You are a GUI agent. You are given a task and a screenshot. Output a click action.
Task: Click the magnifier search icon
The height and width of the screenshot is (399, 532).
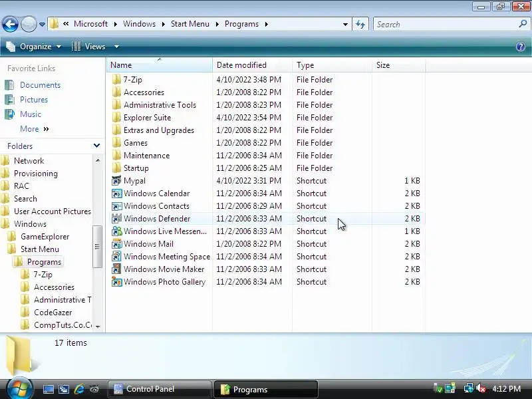[x=523, y=24]
